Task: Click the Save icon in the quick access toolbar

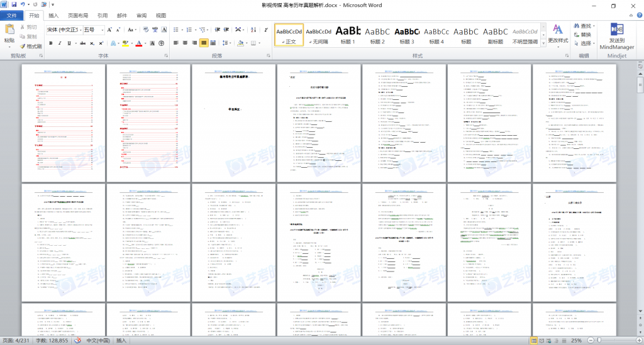Action: [x=13, y=5]
